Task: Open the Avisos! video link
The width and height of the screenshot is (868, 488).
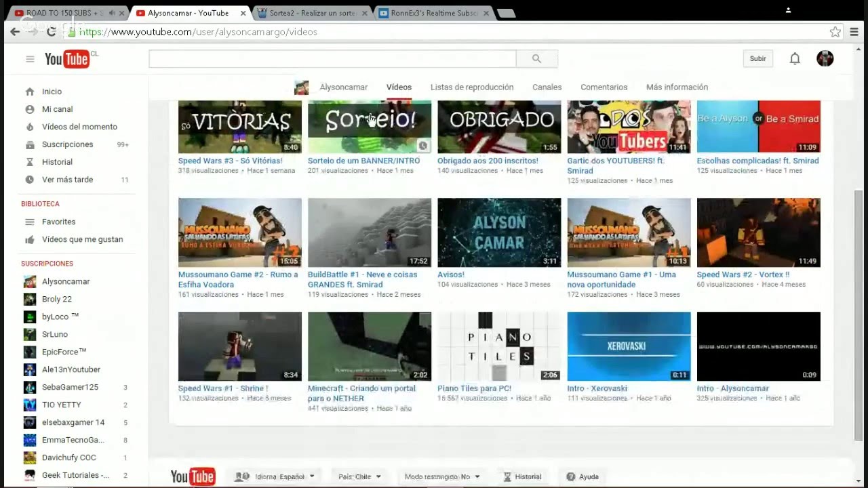Action: click(x=451, y=274)
